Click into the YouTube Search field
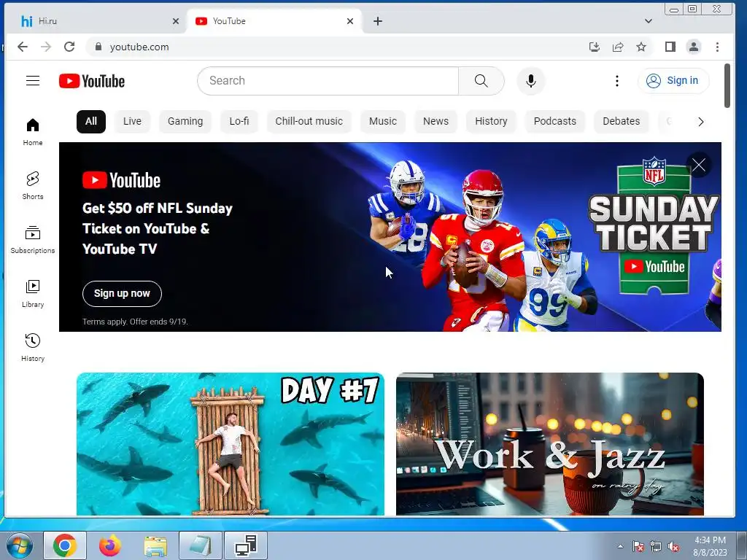This screenshot has width=747, height=560. 328,81
